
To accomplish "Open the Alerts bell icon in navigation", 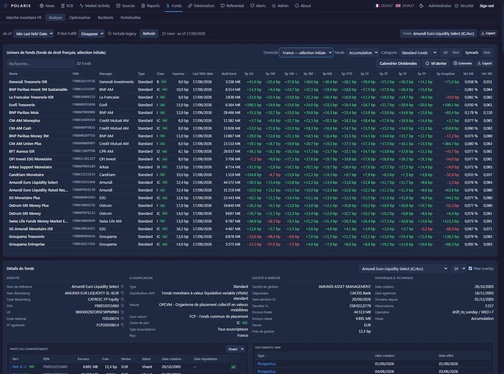I will 252,6.
